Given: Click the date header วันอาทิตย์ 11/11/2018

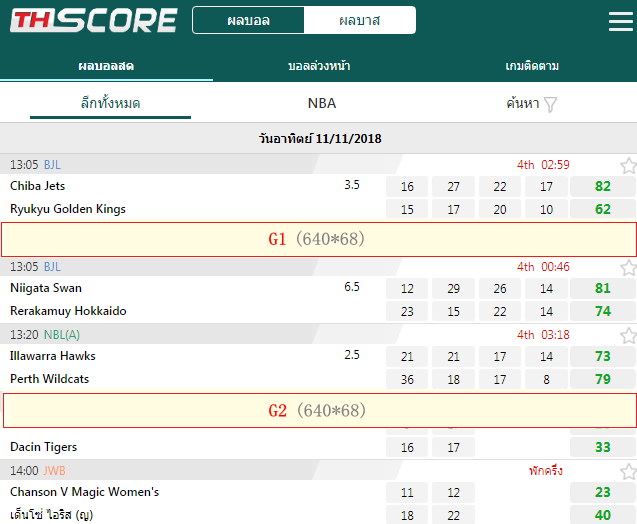Looking at the screenshot, I should (x=320, y=139).
